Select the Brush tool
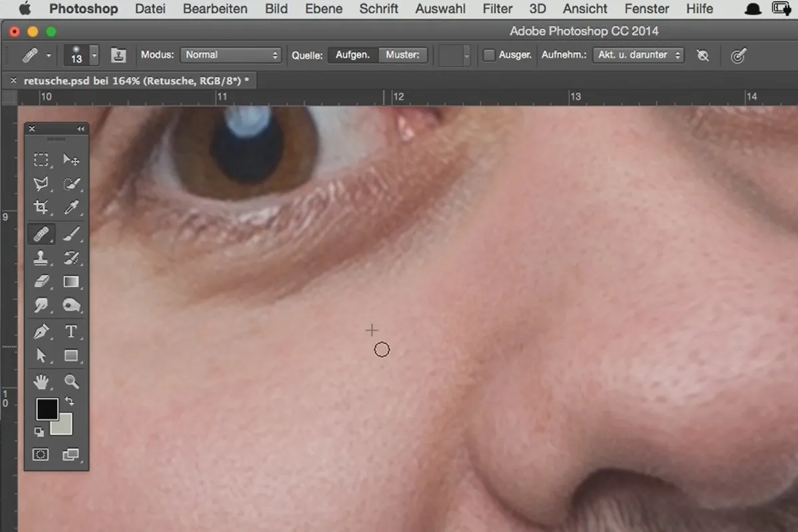The height and width of the screenshot is (532, 798). click(x=71, y=233)
